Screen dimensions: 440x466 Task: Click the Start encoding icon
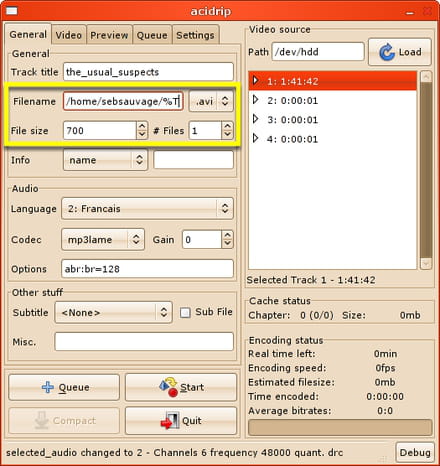(169, 387)
